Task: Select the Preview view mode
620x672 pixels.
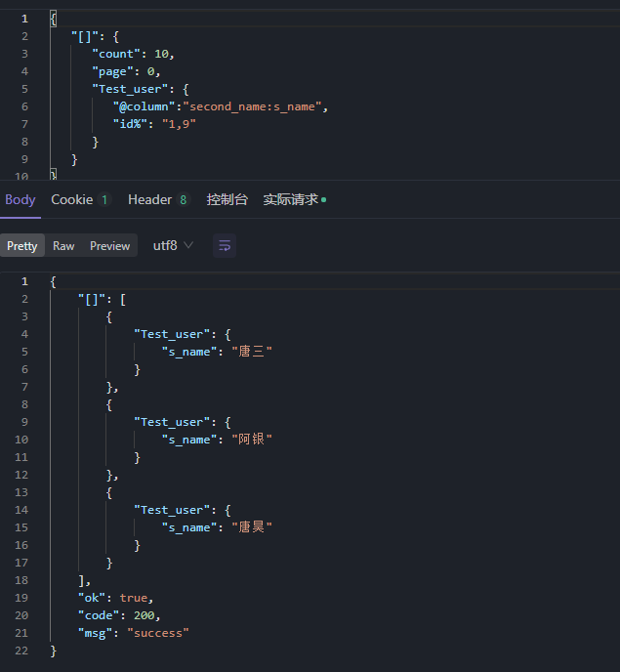Action: [x=109, y=245]
